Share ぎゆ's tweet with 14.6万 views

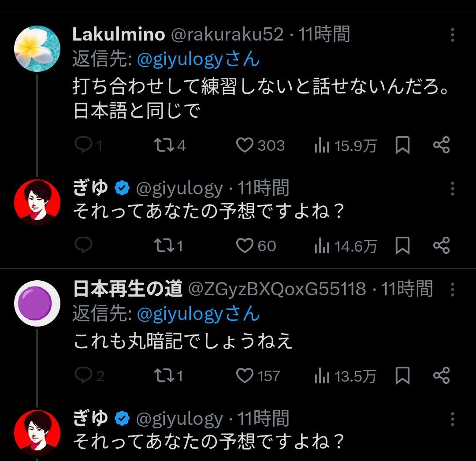pos(441,245)
